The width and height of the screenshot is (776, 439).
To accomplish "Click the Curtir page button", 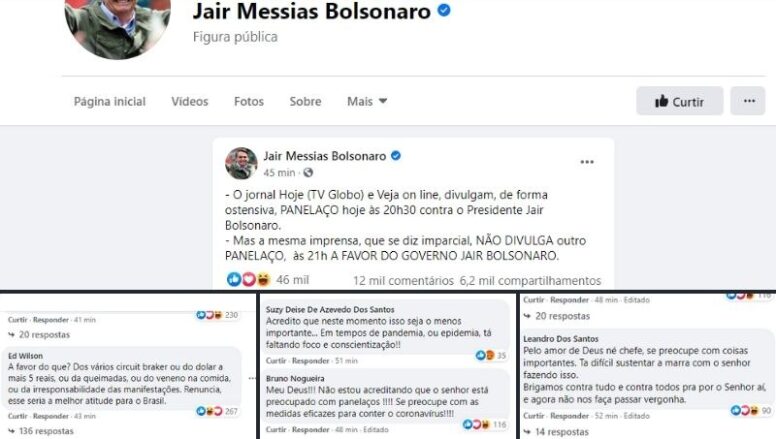I will 679,101.
